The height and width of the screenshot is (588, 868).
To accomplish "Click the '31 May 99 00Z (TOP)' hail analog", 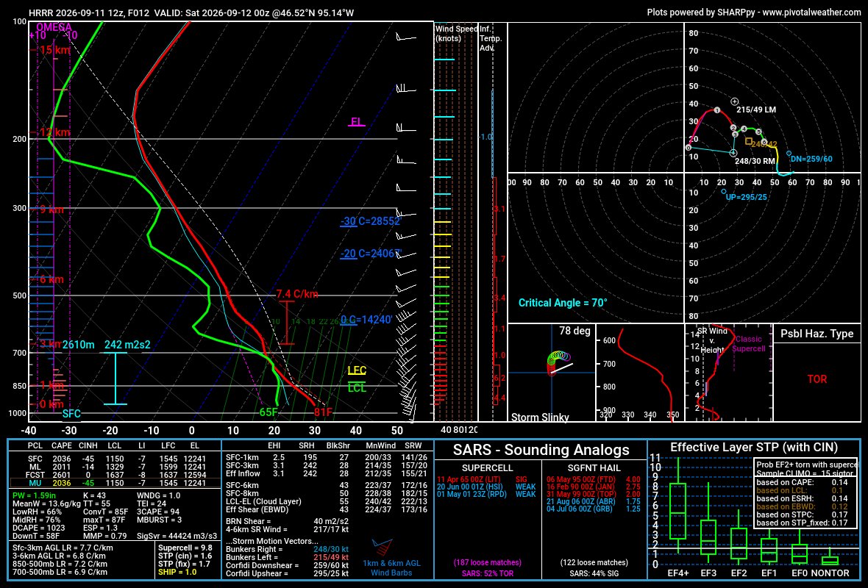I will tap(580, 494).
